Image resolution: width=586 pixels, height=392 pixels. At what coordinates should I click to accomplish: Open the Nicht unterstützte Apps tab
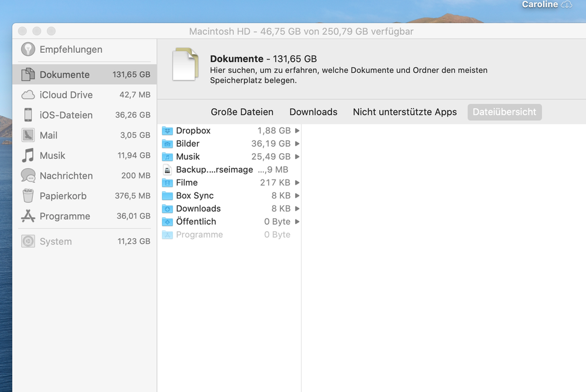[x=404, y=112]
